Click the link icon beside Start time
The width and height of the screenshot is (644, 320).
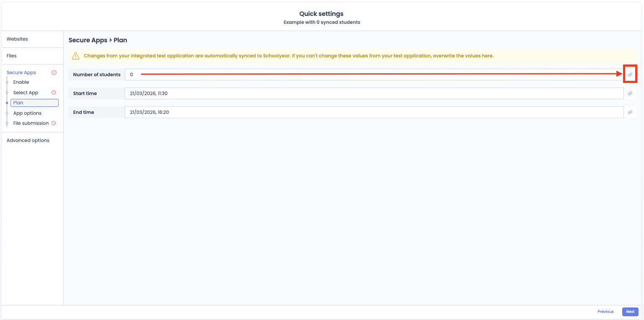click(630, 93)
